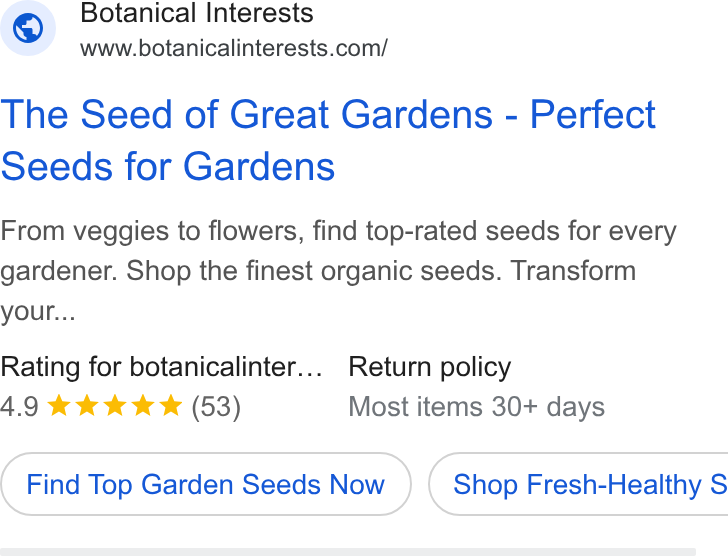This screenshot has width=728, height=556.
Task: Click the Seeds for Gardens title line
Action: pos(168,166)
